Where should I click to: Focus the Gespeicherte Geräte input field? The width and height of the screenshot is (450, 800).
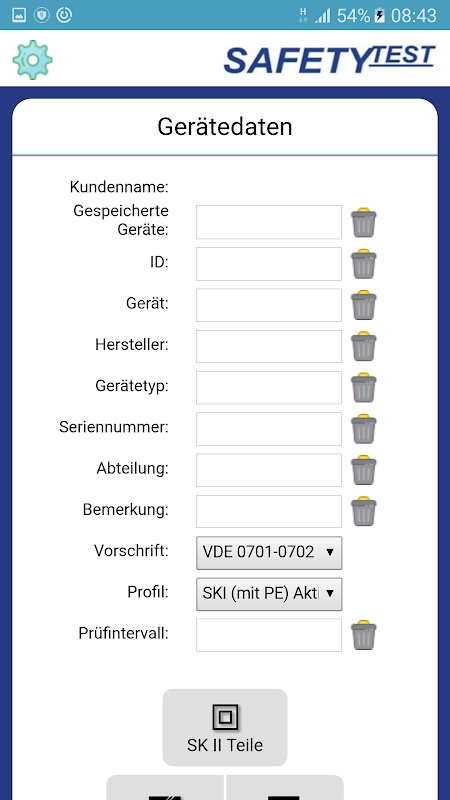tap(269, 222)
